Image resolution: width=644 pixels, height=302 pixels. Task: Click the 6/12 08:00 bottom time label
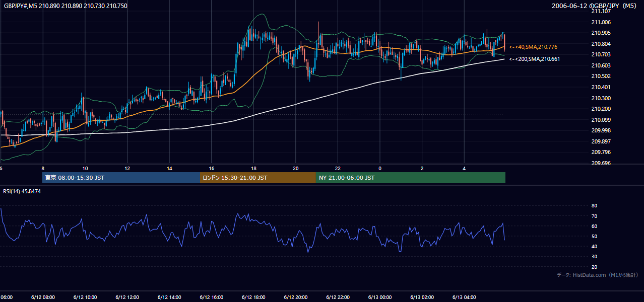tap(43, 297)
